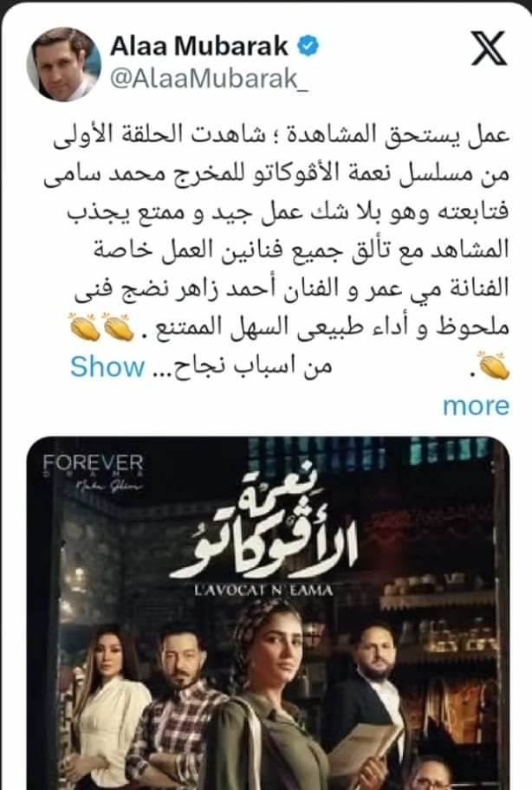Click the blue verified badge beside Alaa Mubarak
This screenshot has height=790, width=532.
pos(308,47)
